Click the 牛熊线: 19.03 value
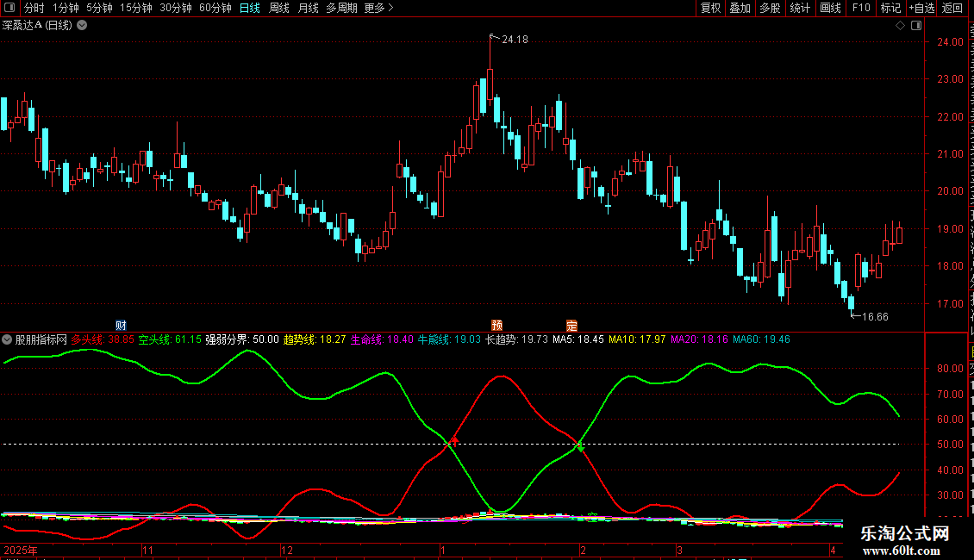The image size is (974, 560). coord(449,339)
